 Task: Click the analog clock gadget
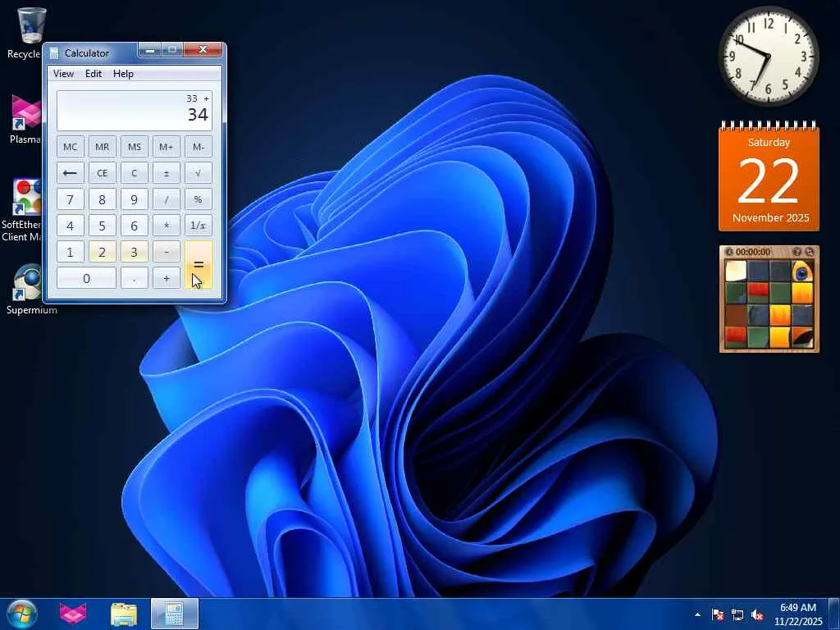coord(768,57)
